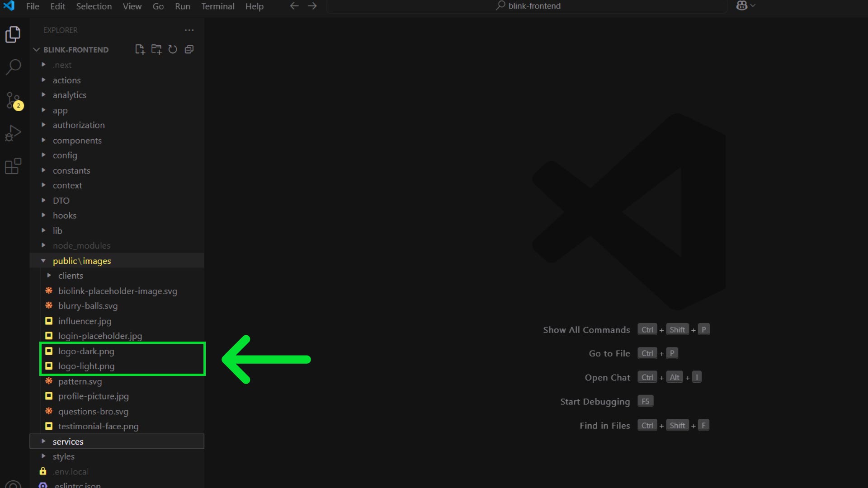The height and width of the screenshot is (488, 868).
Task: Open Source Control view with badge
Action: tap(13, 100)
